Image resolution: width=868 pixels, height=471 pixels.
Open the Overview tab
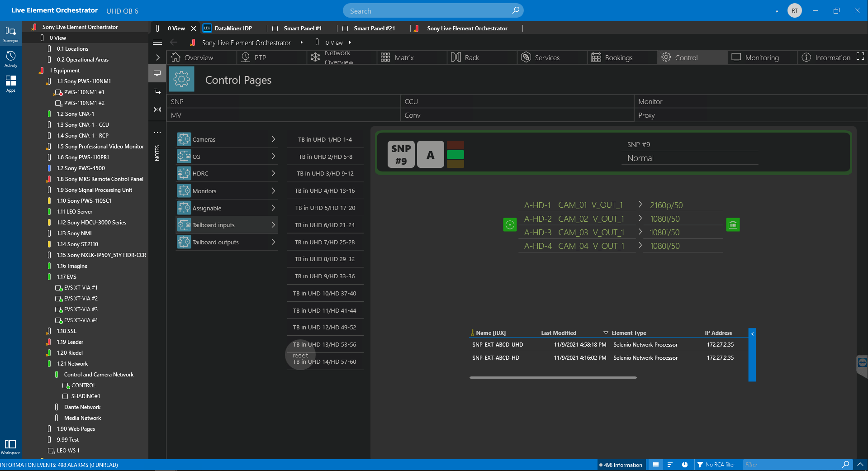(x=201, y=57)
